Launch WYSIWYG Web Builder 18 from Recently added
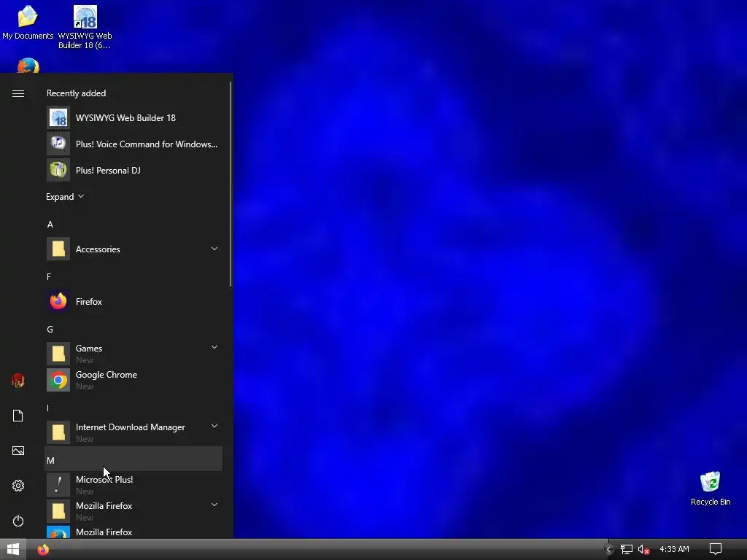The image size is (747, 560). (x=134, y=117)
